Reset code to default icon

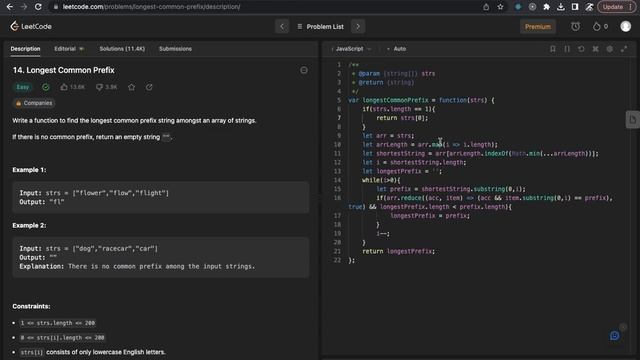point(581,49)
